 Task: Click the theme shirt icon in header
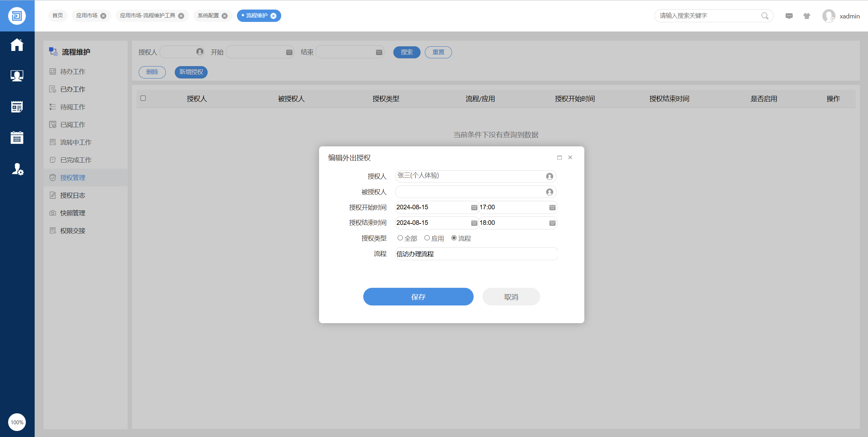tap(807, 16)
